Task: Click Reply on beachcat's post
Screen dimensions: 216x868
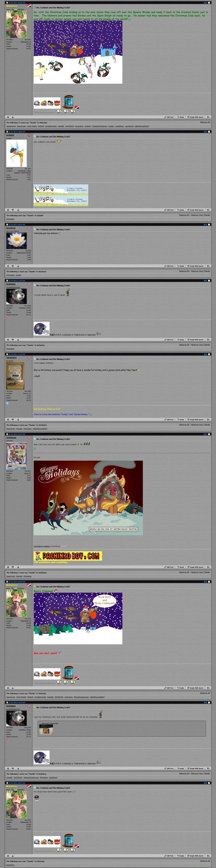Action: click(181, 266)
